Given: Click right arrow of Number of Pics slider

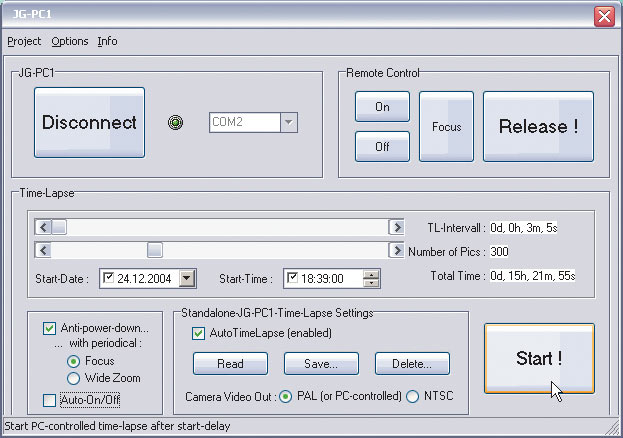Looking at the screenshot, I should [397, 250].
